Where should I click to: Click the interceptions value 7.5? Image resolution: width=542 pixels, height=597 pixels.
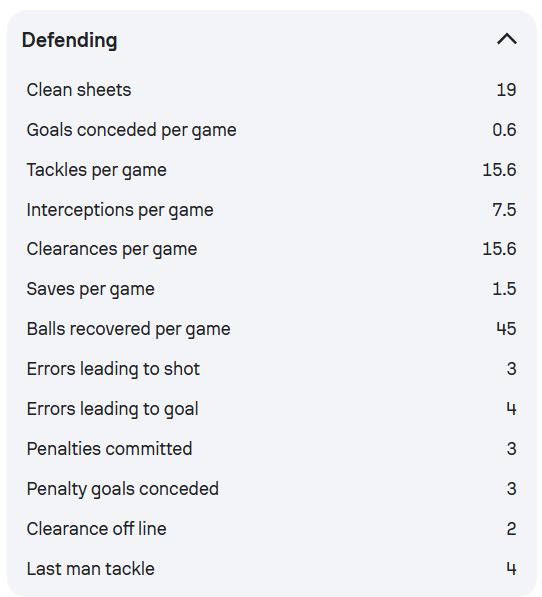(504, 210)
